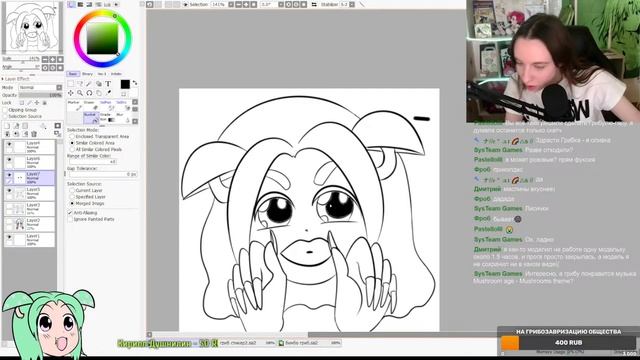
Task: Create a new layer
Action: coord(7,126)
